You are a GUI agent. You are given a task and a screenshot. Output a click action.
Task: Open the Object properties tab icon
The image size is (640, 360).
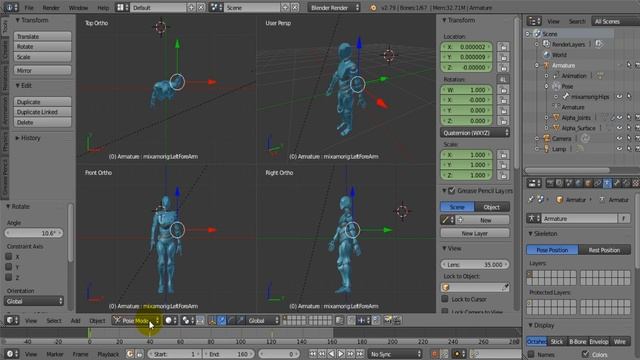pos(588,184)
